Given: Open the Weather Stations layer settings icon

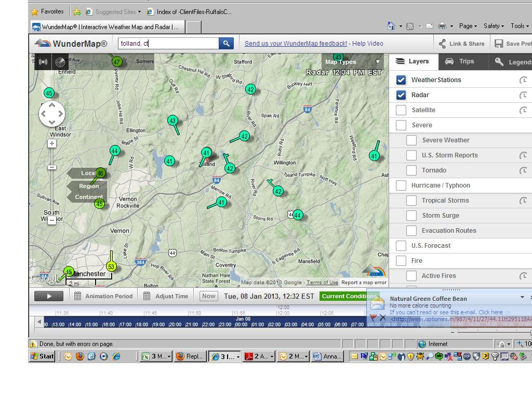Looking at the screenshot, I should click(523, 80).
